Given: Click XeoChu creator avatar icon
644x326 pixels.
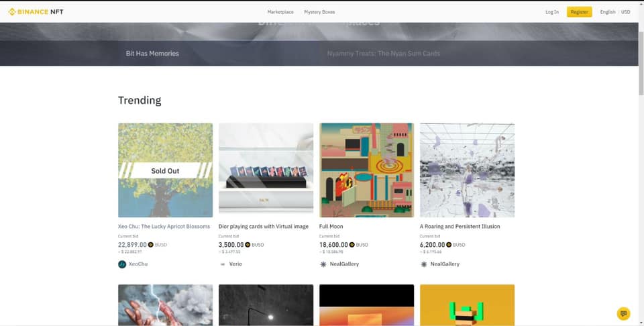Looking at the screenshot, I should pos(122,264).
